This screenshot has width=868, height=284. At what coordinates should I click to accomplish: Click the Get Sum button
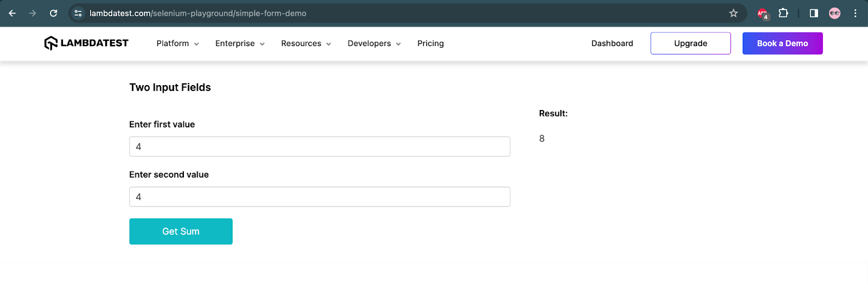[x=181, y=231]
